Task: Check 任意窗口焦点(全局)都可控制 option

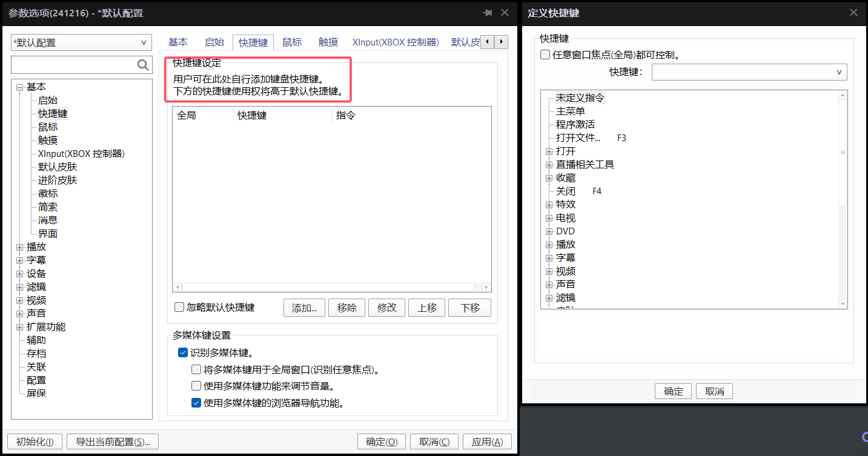Action: pyautogui.click(x=546, y=55)
